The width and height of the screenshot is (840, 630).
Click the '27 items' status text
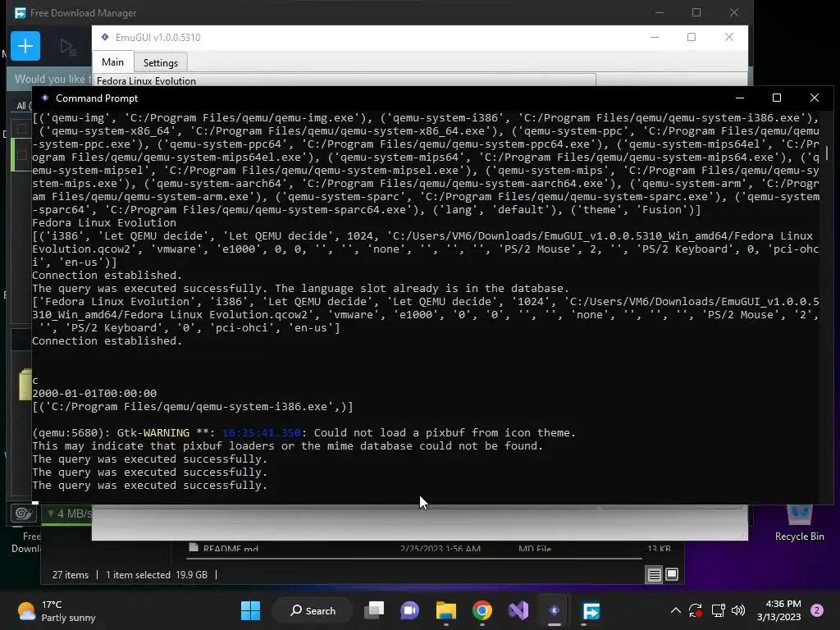coord(71,575)
